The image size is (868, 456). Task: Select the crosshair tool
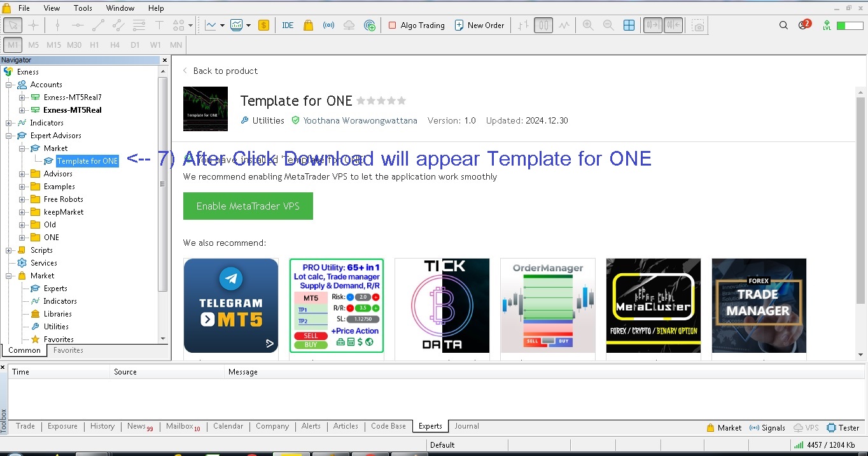click(x=34, y=25)
